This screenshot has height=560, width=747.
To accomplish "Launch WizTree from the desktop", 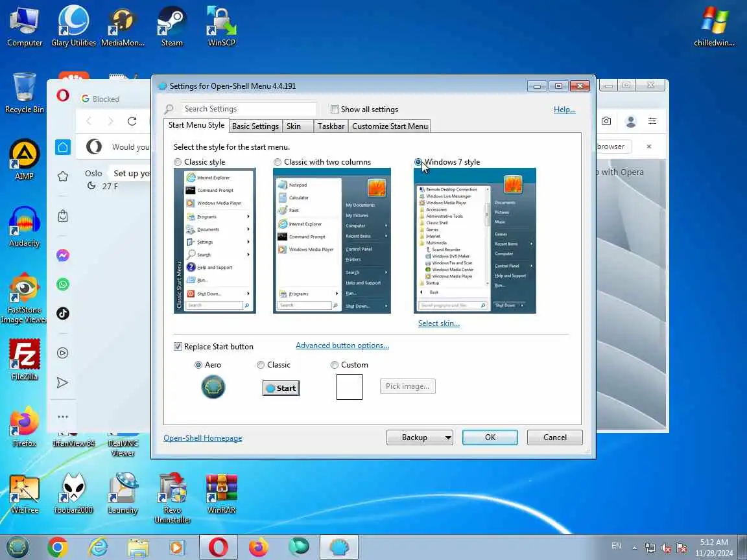I will point(24,493).
